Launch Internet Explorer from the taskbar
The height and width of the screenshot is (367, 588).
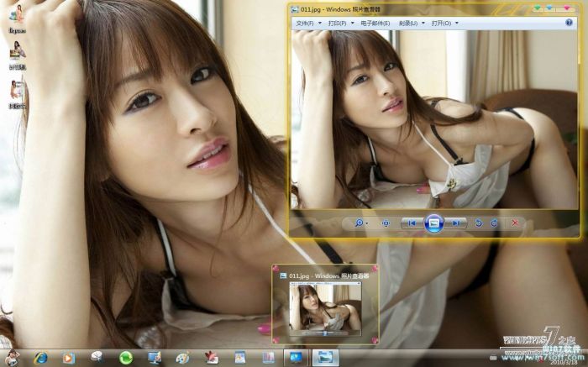tap(40, 358)
